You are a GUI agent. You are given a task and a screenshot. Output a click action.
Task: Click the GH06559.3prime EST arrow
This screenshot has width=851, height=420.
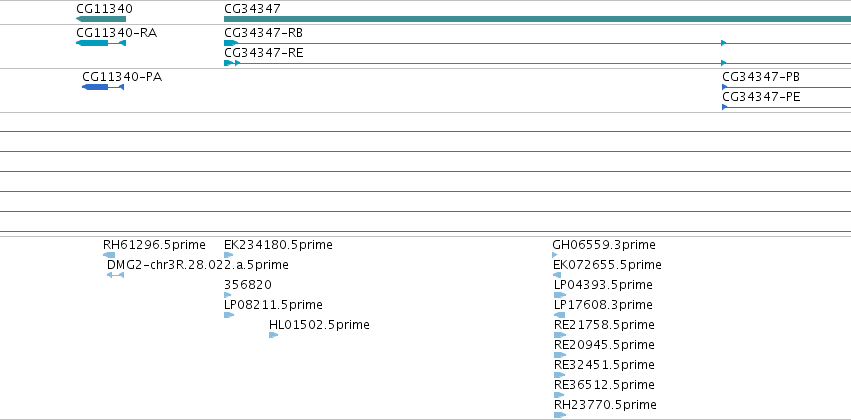pos(555,255)
